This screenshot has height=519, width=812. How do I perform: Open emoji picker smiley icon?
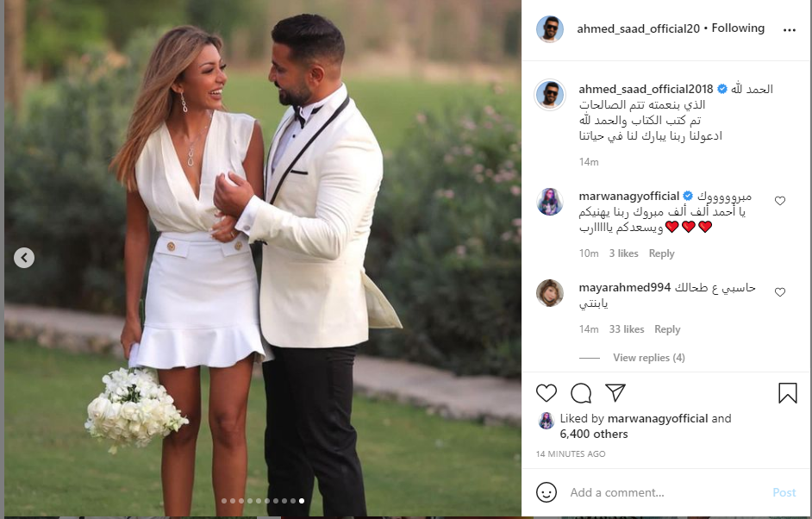[547, 492]
